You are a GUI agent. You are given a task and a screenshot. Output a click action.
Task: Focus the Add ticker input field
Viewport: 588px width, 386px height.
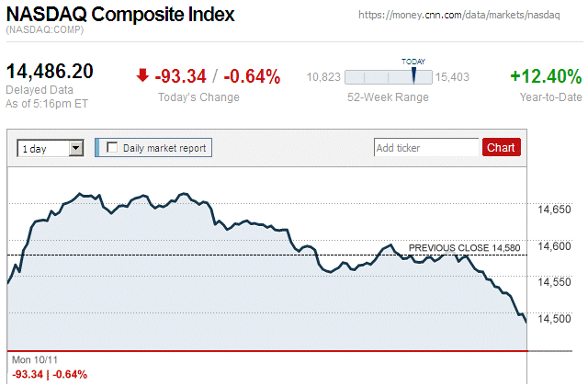coord(426,147)
